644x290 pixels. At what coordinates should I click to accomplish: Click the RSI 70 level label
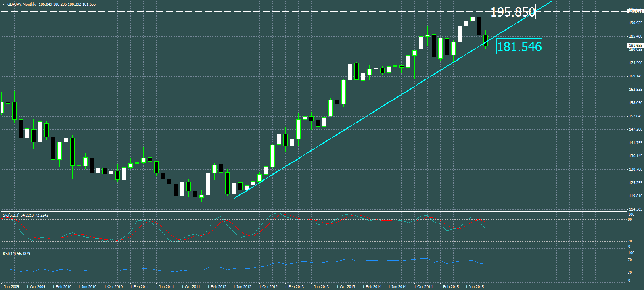click(630, 260)
